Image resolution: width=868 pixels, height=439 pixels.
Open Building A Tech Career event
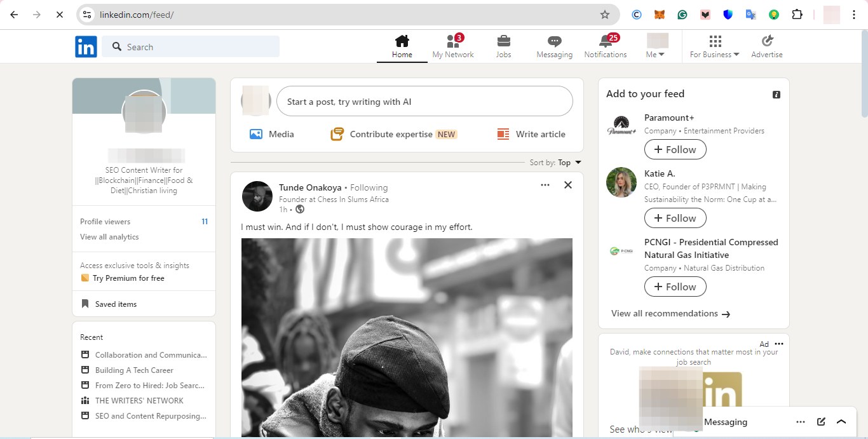[x=127, y=370]
